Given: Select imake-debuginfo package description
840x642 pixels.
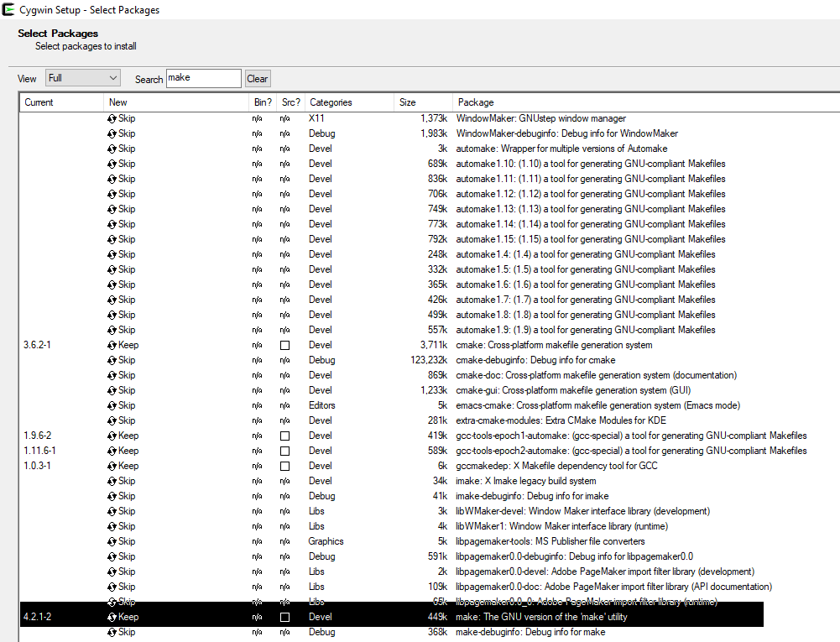Looking at the screenshot, I should [x=532, y=496].
